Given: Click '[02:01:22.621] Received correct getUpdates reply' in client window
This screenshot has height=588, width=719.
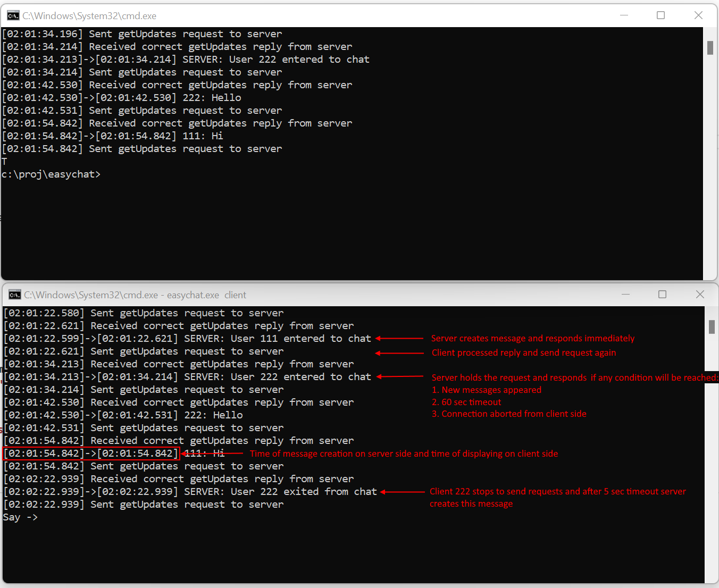Looking at the screenshot, I should (x=179, y=326).
